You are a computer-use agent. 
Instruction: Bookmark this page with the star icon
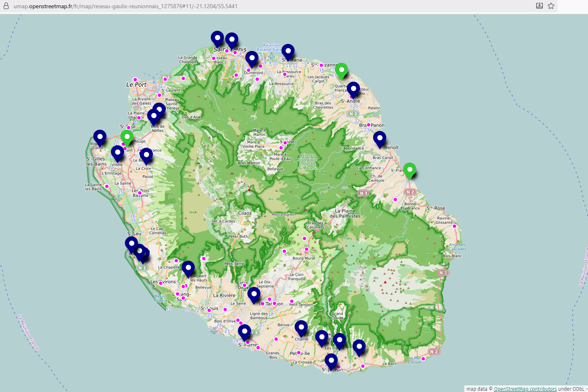551,6
